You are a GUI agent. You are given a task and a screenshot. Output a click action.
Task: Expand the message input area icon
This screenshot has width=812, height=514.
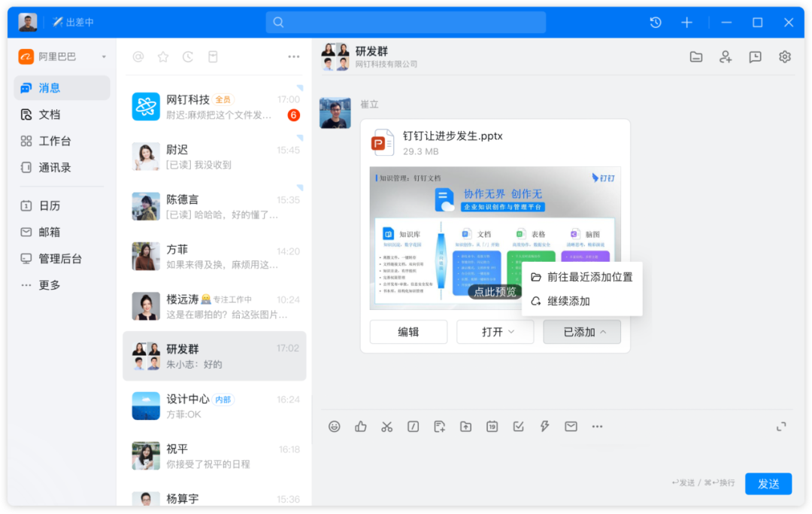tap(781, 427)
